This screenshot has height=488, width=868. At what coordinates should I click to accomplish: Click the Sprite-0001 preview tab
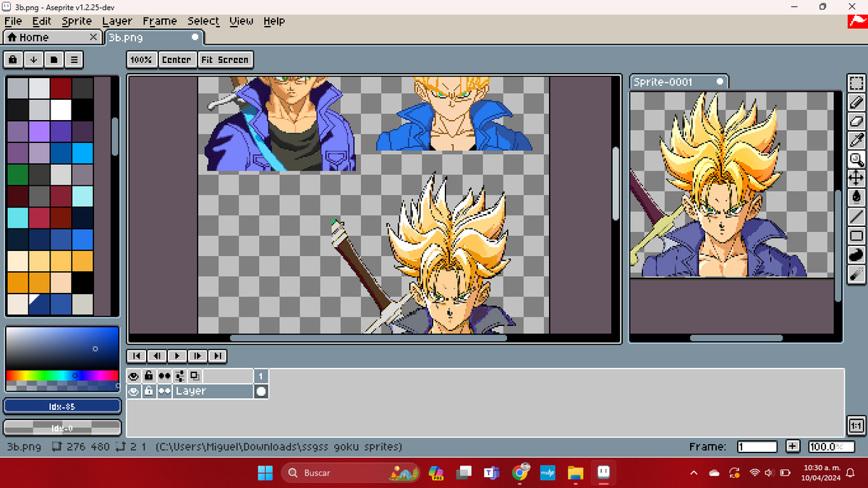click(678, 82)
